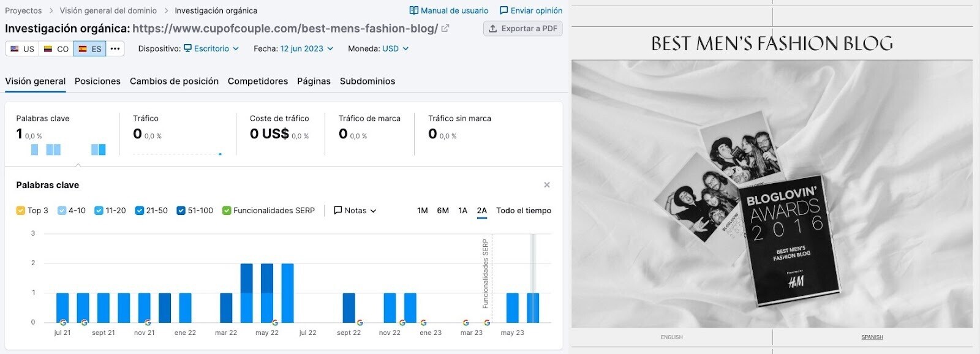Viewport: 980px width, 354px height.
Task: Open the cupofcouple.com URL link
Action: (x=285, y=28)
